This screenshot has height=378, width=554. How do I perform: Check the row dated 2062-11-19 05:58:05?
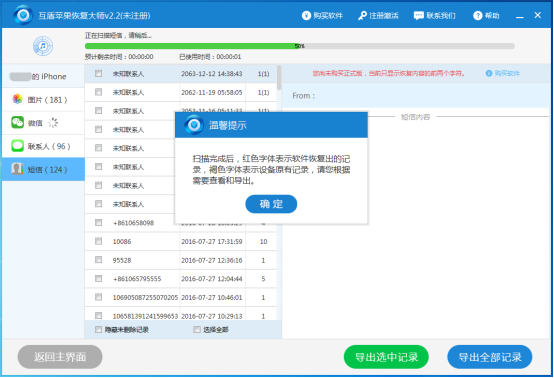99,92
